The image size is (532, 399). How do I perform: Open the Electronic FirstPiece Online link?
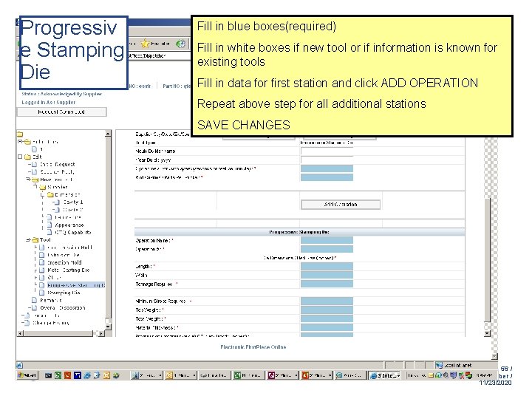[253, 347]
